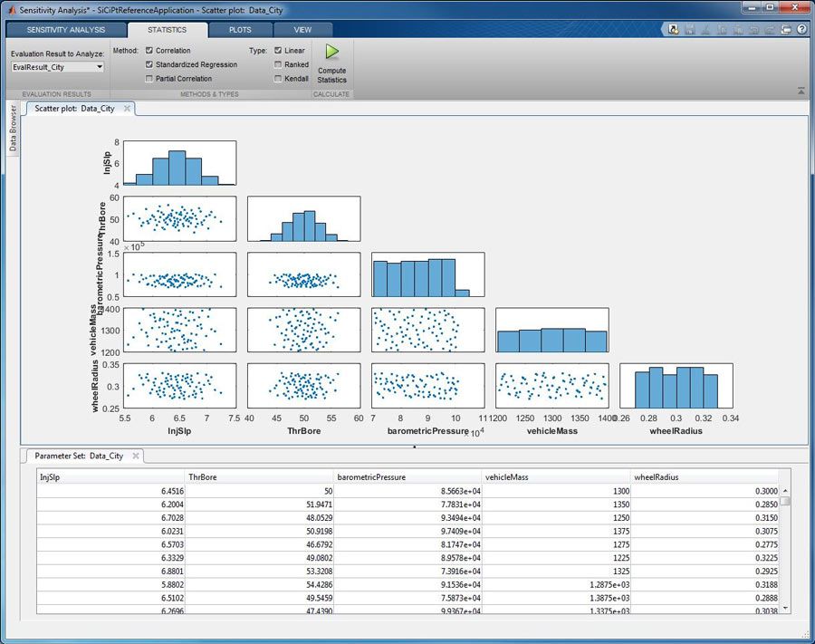
Task: Click the Open Session icon in the toolbar
Action: pos(673,29)
